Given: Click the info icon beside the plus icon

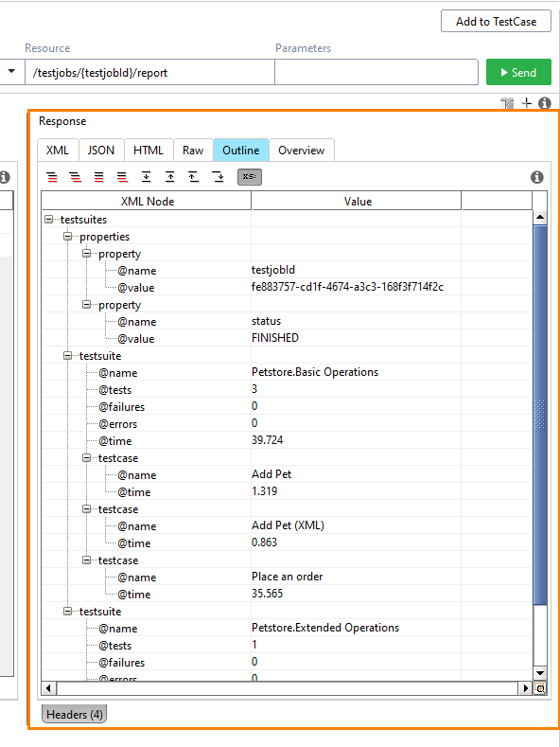Looking at the screenshot, I should click(x=545, y=103).
